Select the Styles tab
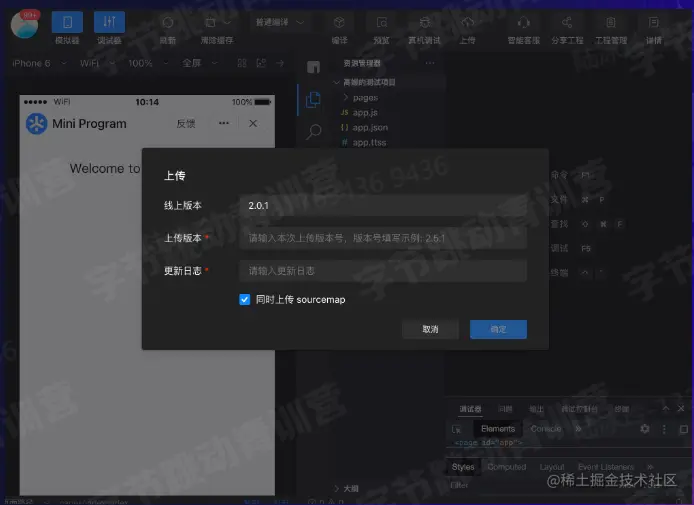Image resolution: width=694 pixels, height=505 pixels. pyautogui.click(x=463, y=467)
